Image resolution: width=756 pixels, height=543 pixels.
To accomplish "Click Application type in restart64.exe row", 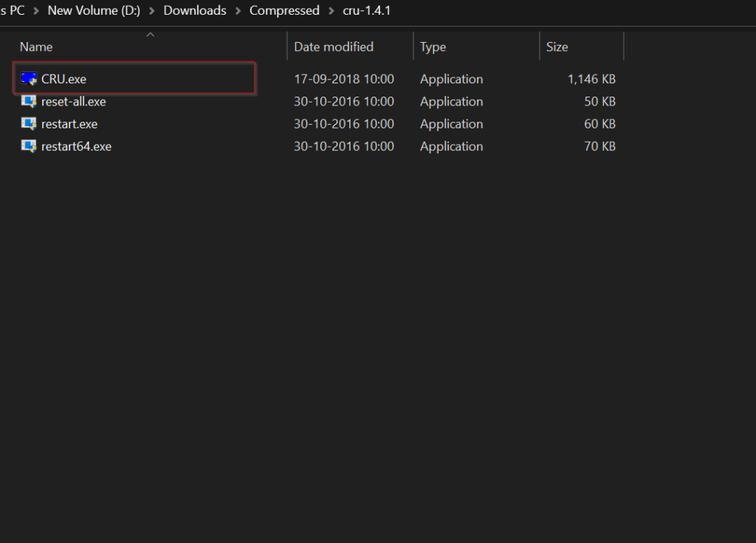I will coord(451,147).
